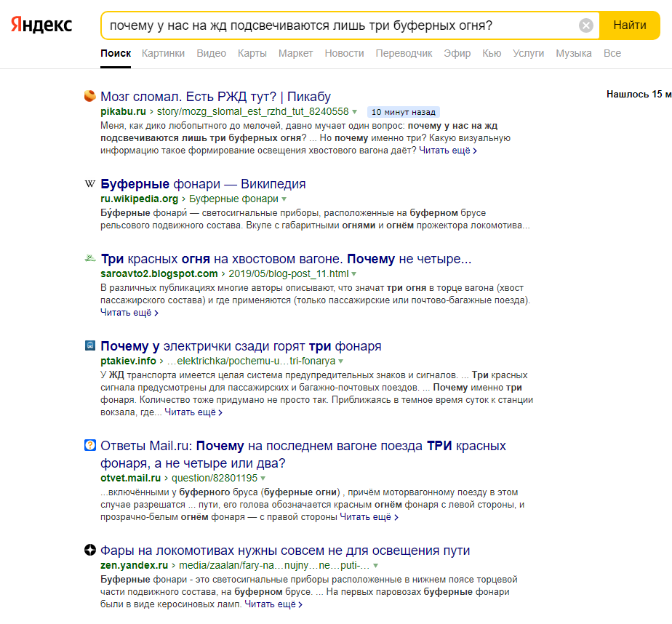Click 'Читать ещё' in the Zen snippet

pos(273,604)
